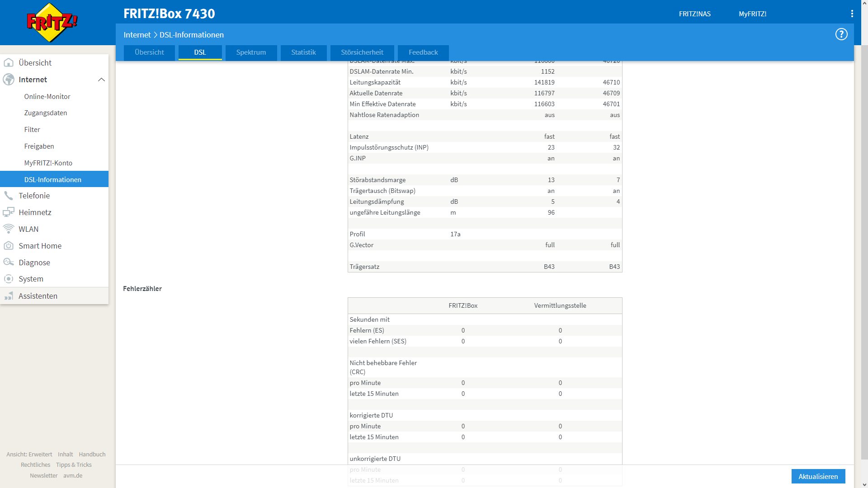Click the FRITZ! logo
868x488 pixels.
pos(52,22)
